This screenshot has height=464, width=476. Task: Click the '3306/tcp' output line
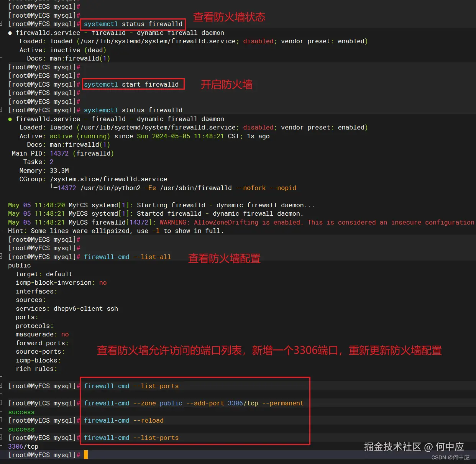(23, 446)
